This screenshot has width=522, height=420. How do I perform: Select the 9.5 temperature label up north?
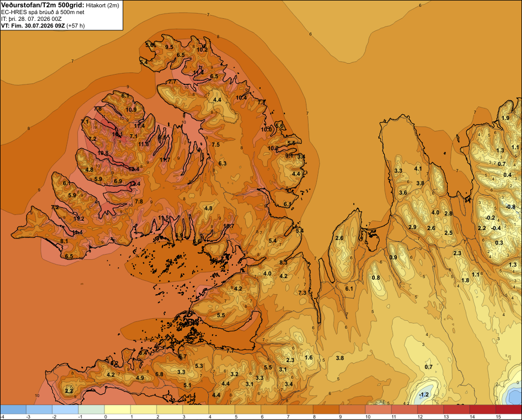point(169,47)
